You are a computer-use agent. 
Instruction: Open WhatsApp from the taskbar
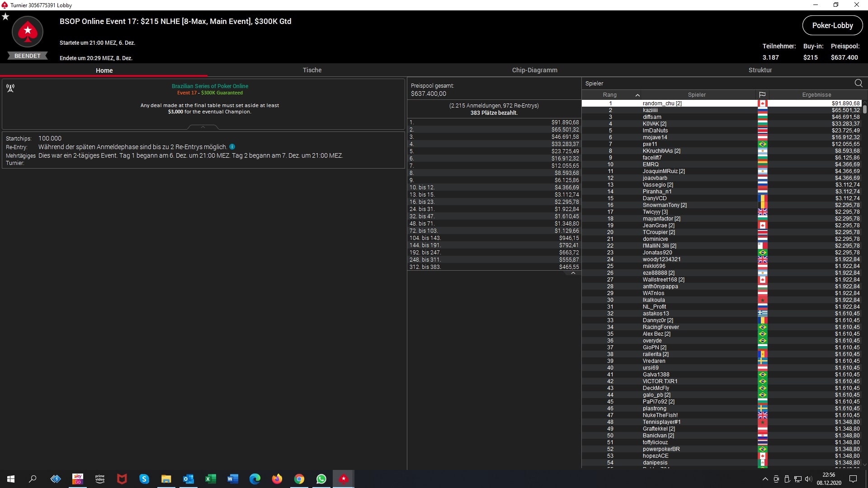(321, 479)
